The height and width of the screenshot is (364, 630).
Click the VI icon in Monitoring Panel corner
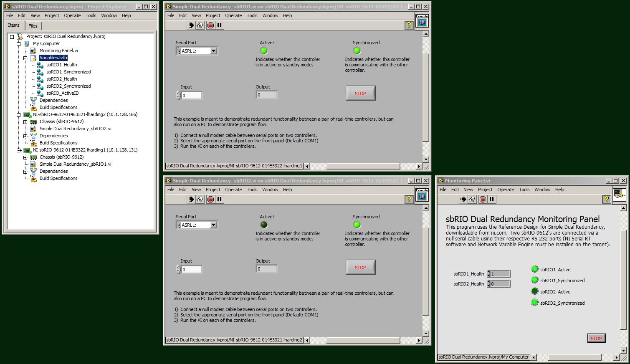(619, 195)
